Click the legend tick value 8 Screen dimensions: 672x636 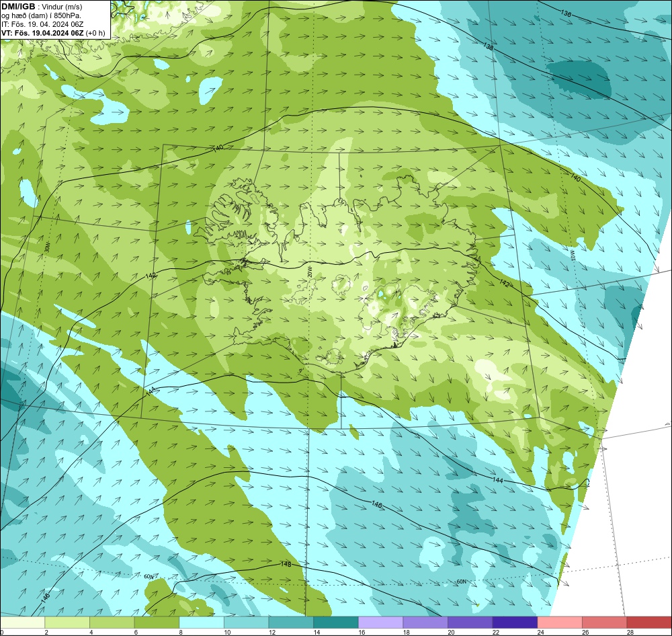point(181,632)
